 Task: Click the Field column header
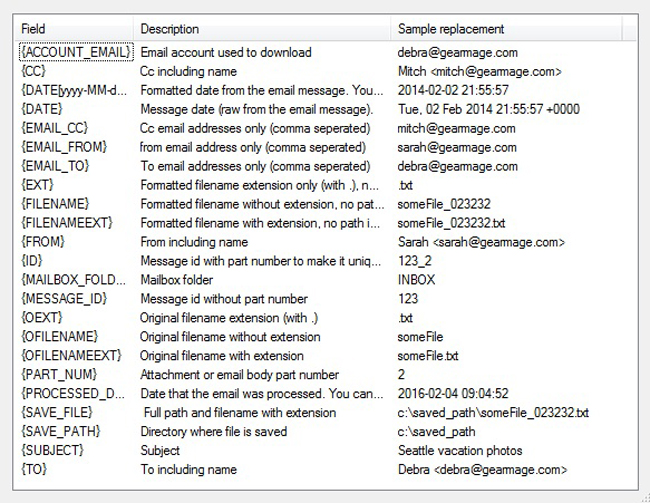[72, 29]
